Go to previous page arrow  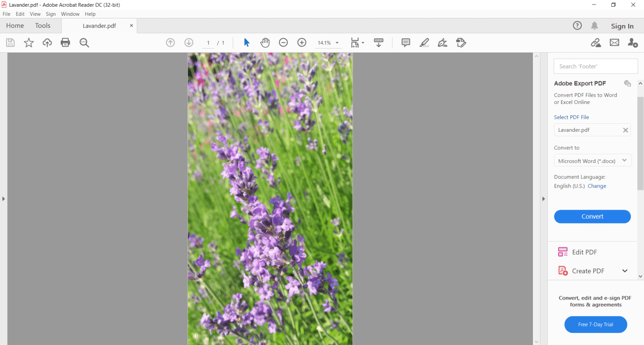coord(170,43)
